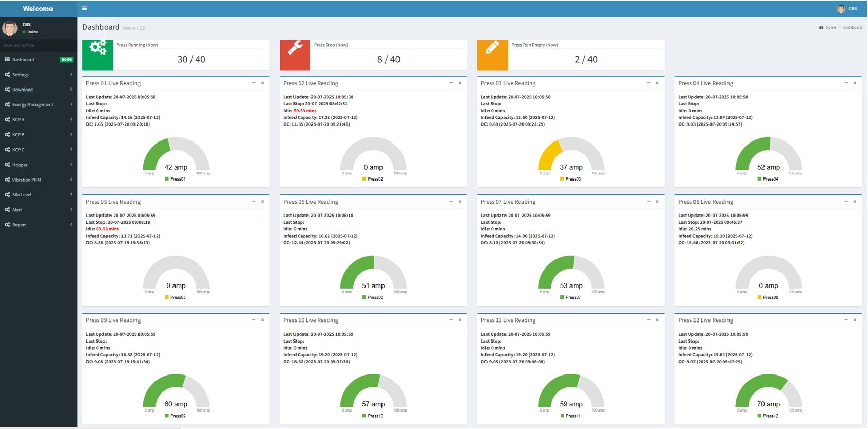Click the hamburger sidebar toggle icon
Screen dimensions: 868x429
click(84, 8)
